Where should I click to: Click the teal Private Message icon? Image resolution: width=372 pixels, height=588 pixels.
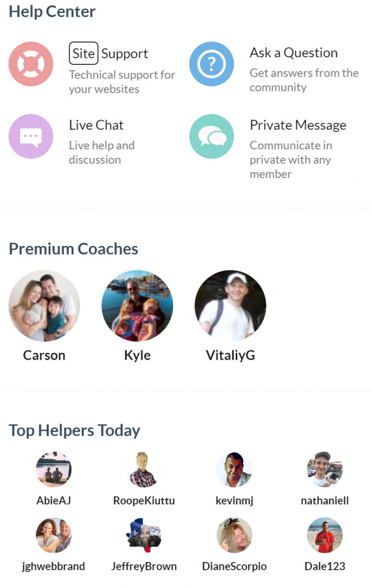pos(212,136)
